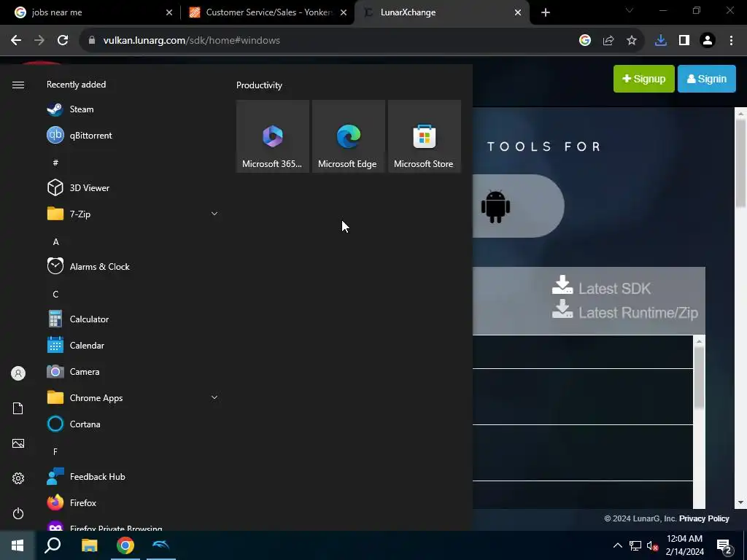Open Chrome tab search dropdown
The width and height of the screenshot is (747, 560).
pyautogui.click(x=630, y=10)
